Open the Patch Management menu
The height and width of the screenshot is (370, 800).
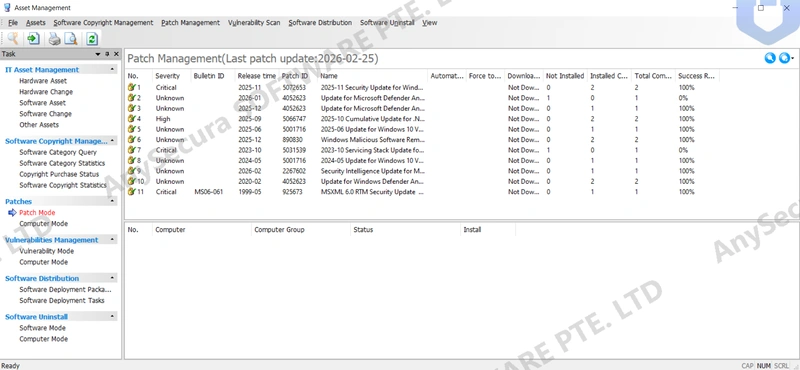click(190, 22)
